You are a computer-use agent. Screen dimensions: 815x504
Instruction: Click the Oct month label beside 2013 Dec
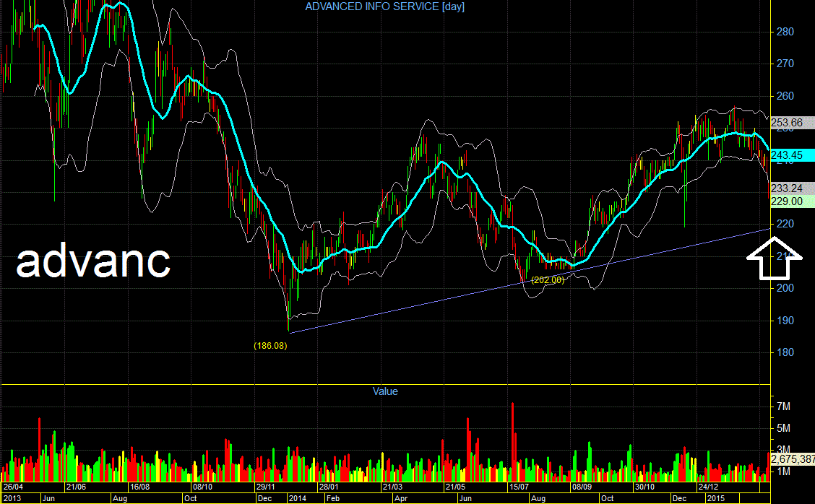pyautogui.click(x=190, y=498)
